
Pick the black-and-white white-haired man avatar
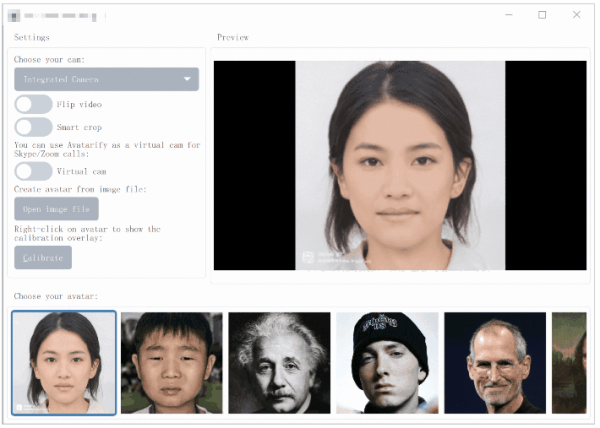[x=279, y=362]
